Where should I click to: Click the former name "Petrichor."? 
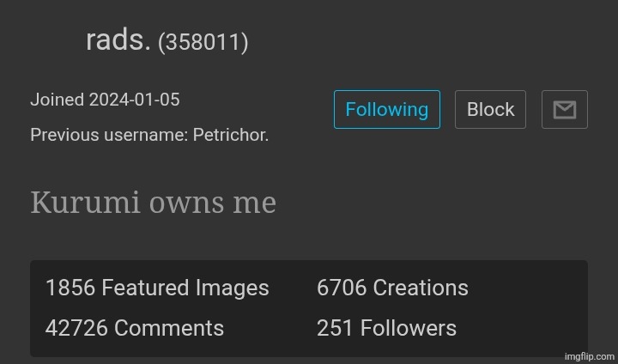coord(231,135)
